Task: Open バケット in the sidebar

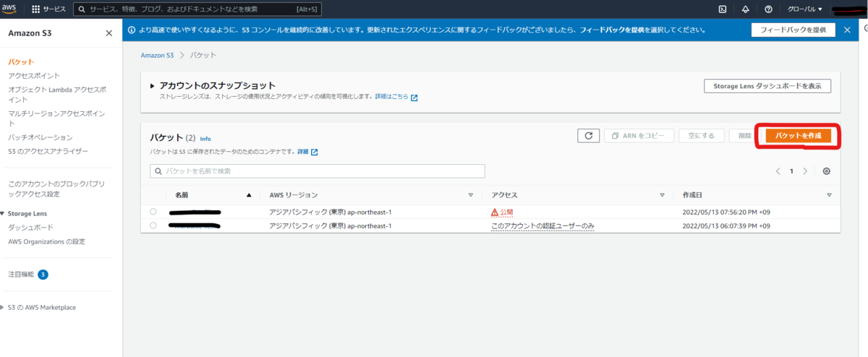Action: point(21,62)
